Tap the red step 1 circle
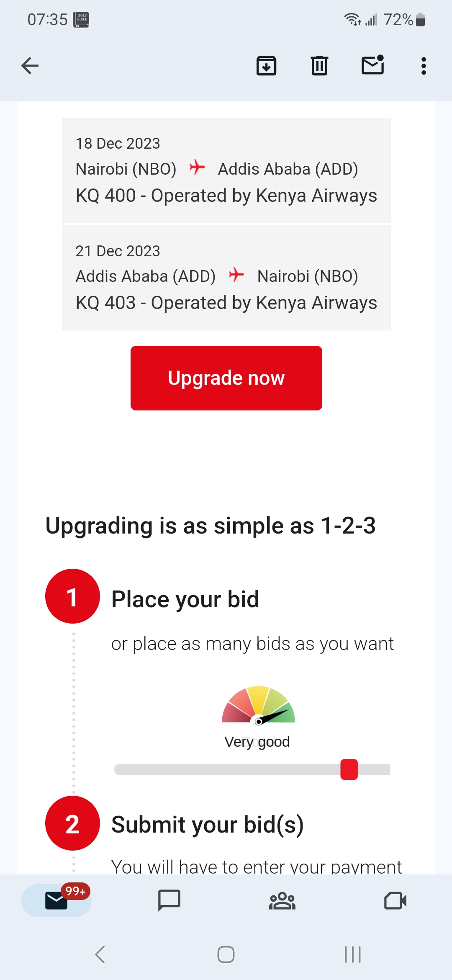 [72, 596]
